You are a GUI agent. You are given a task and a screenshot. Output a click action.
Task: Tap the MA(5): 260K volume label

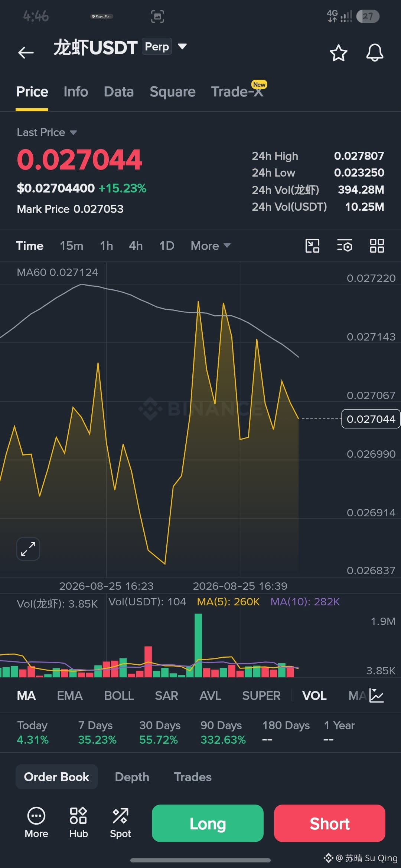[228, 601]
